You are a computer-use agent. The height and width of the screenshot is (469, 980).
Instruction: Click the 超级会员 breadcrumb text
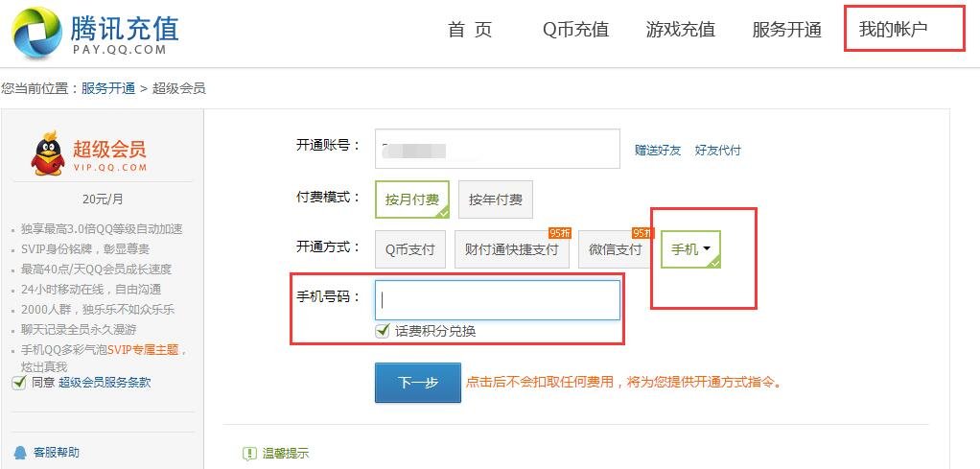point(178,88)
